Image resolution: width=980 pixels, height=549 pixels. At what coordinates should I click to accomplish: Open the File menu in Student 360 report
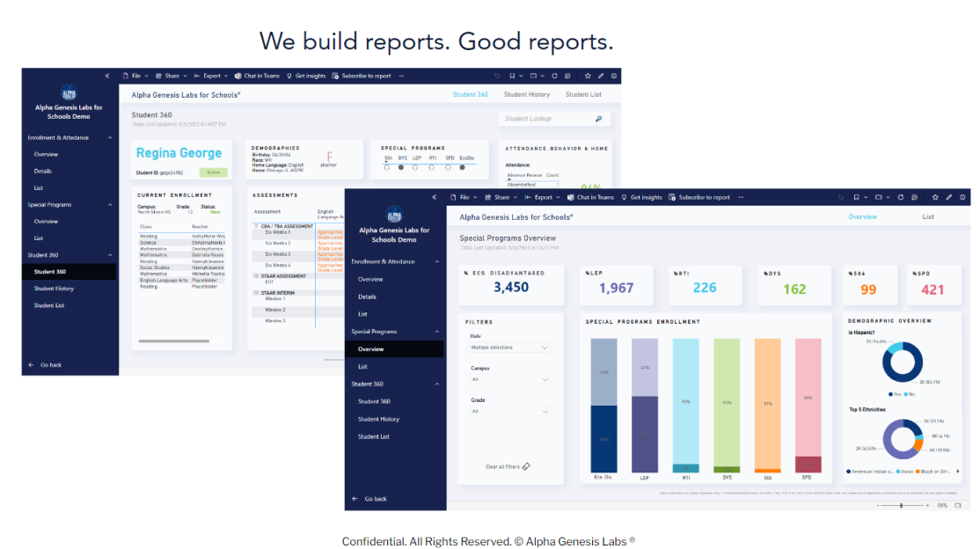(x=135, y=76)
